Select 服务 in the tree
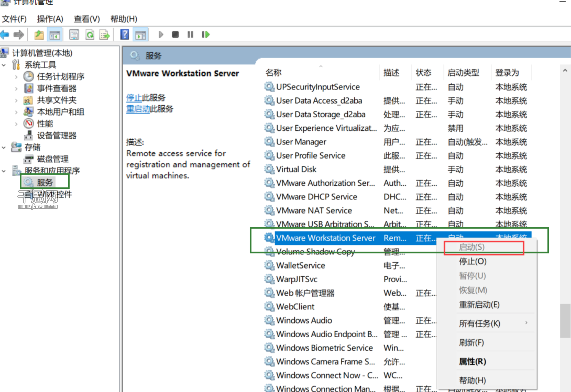 coord(45,182)
